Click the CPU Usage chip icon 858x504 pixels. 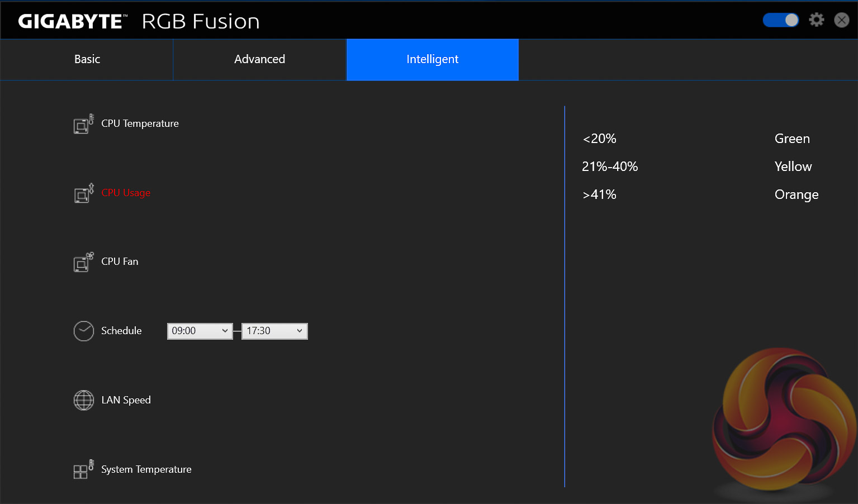[x=83, y=193]
